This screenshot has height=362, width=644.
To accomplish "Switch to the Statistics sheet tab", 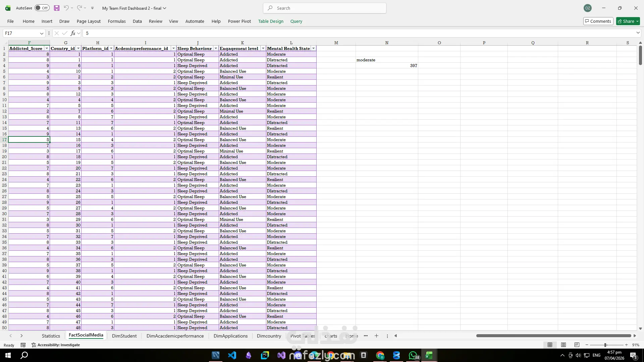I will point(51,336).
